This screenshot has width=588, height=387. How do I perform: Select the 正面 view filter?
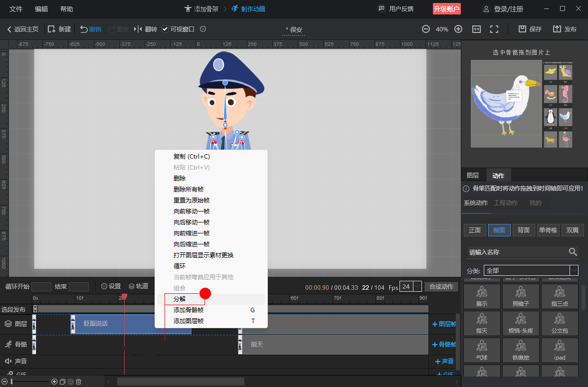pos(475,230)
